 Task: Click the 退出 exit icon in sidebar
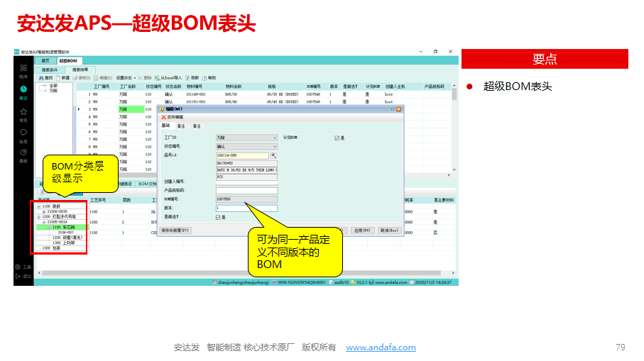pyautogui.click(x=18, y=276)
